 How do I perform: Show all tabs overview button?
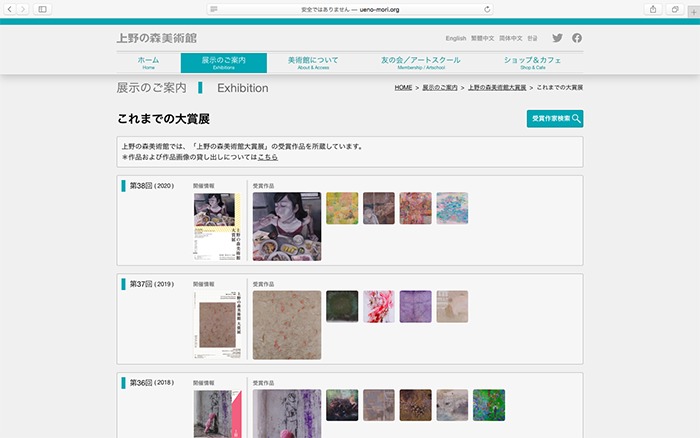click(675, 9)
